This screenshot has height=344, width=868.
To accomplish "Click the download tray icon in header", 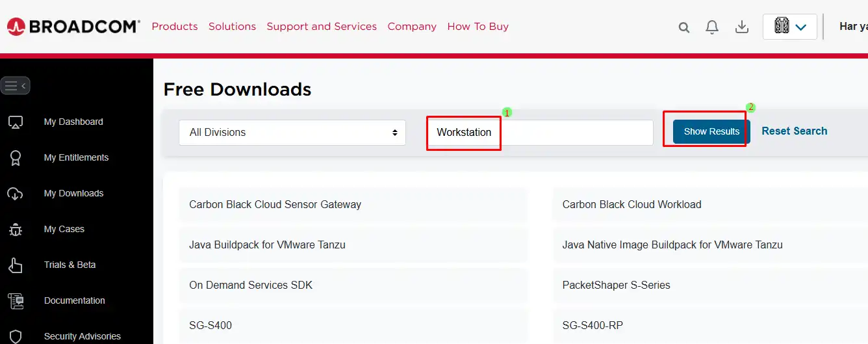I will coord(741,27).
